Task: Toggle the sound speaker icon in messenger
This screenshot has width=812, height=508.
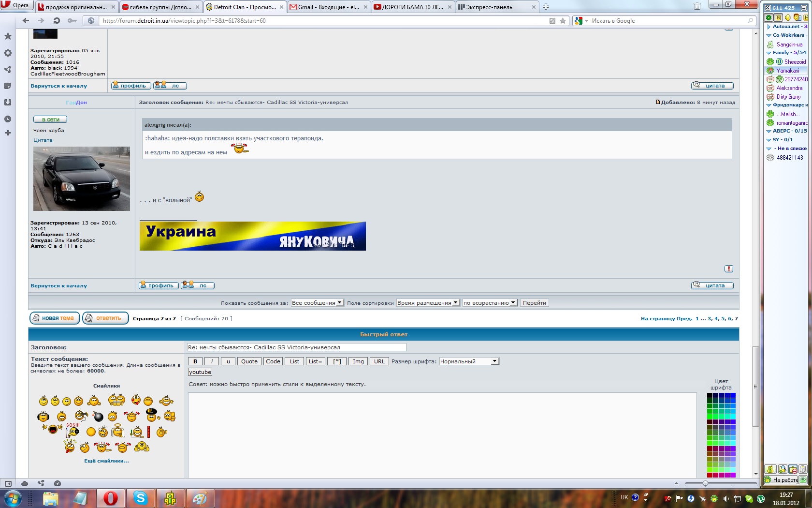Action: point(787,17)
